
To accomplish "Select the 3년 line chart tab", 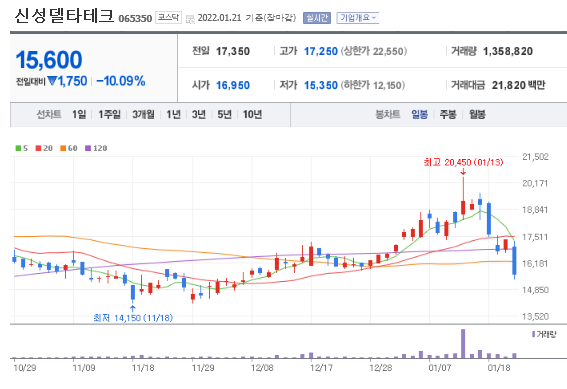I will tap(199, 115).
